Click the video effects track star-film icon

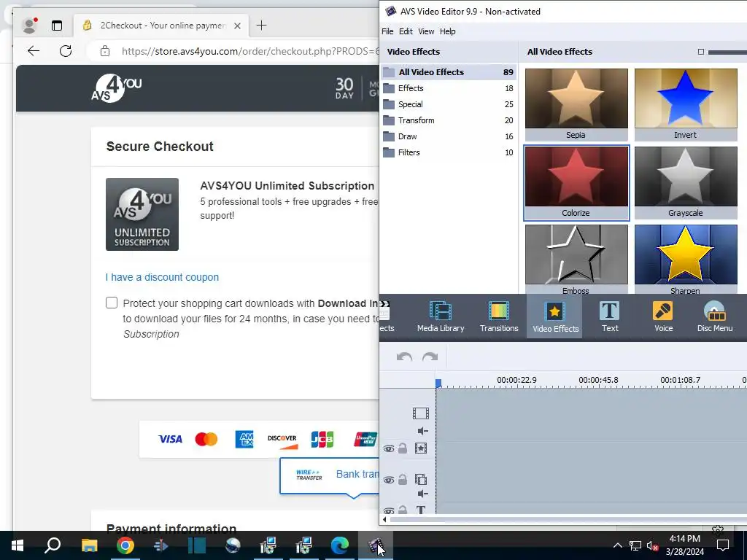click(421, 448)
